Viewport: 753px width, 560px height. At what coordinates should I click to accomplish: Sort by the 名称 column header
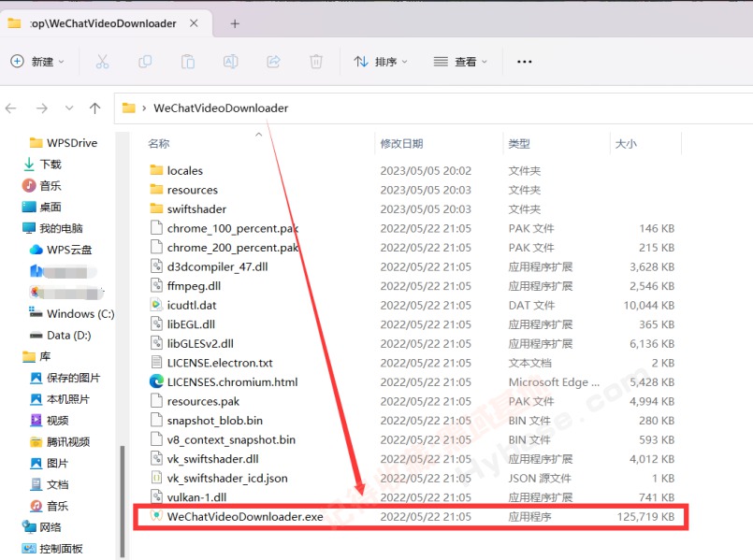coord(159,144)
